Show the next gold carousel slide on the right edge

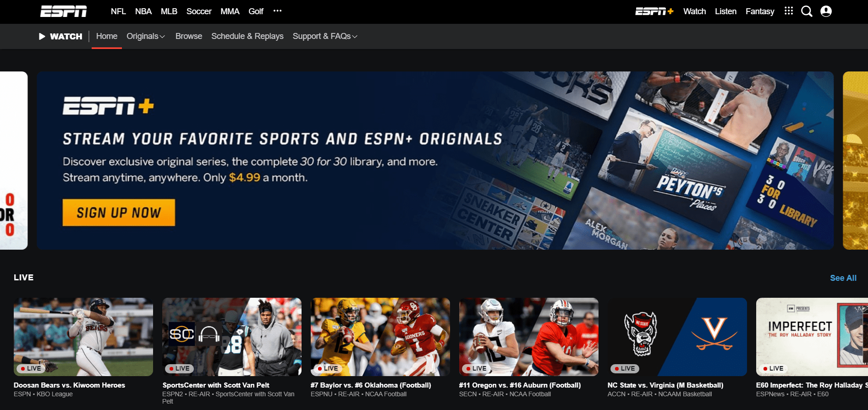coord(855,160)
